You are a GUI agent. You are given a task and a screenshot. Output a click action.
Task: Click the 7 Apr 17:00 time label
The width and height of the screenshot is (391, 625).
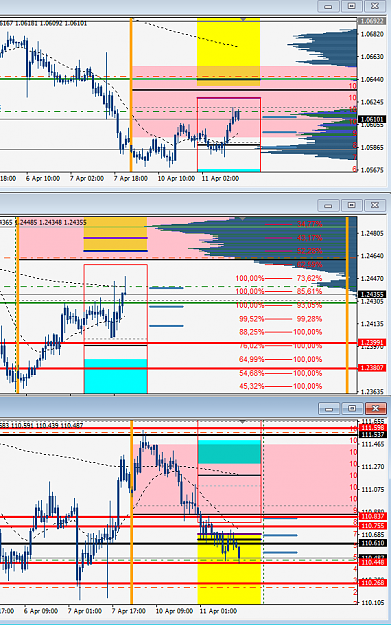point(128,611)
